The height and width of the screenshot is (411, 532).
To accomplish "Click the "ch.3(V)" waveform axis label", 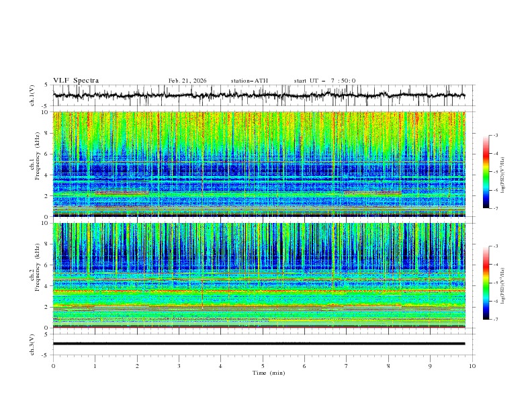I will point(32,345).
